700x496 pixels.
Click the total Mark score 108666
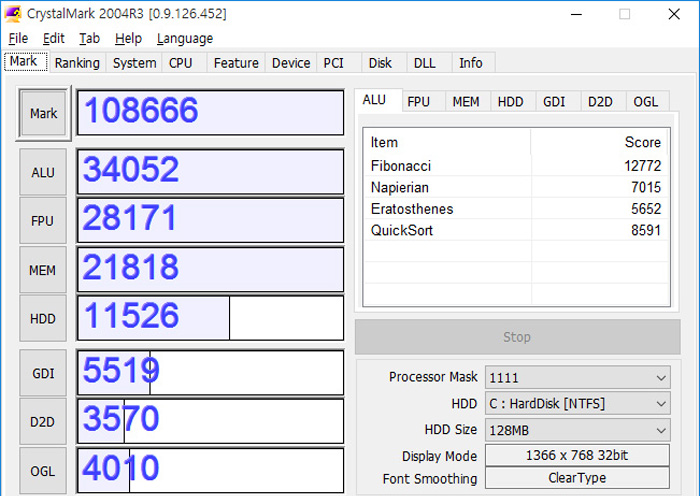210,113
